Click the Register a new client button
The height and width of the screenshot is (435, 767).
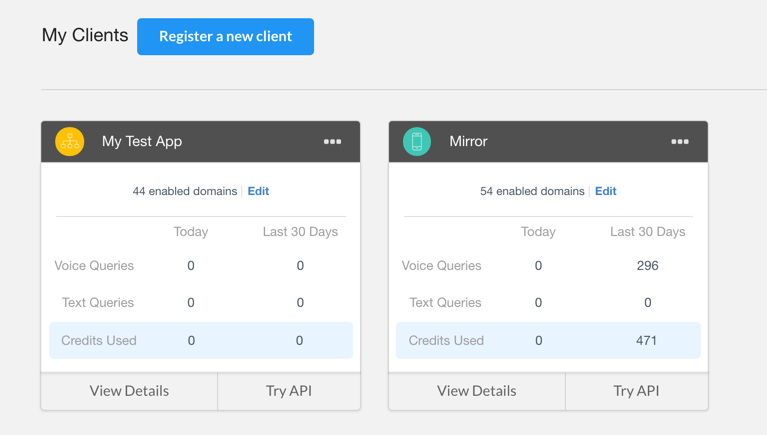225,36
